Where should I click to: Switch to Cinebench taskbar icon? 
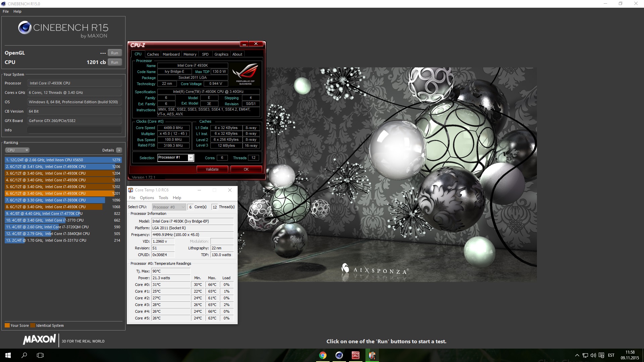[x=339, y=355]
